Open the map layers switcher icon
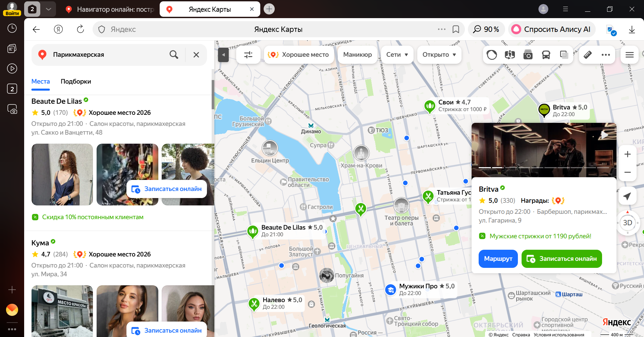Viewport: 644px width, 337px height. (x=564, y=55)
